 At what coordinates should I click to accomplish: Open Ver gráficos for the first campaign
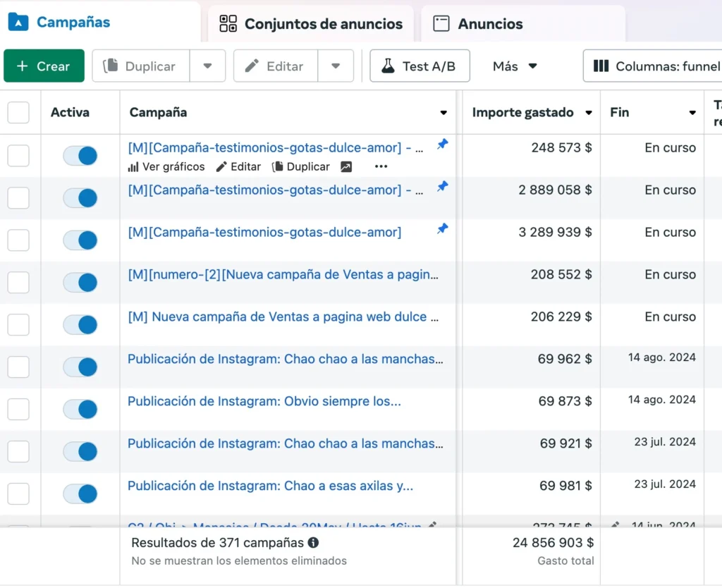click(166, 167)
